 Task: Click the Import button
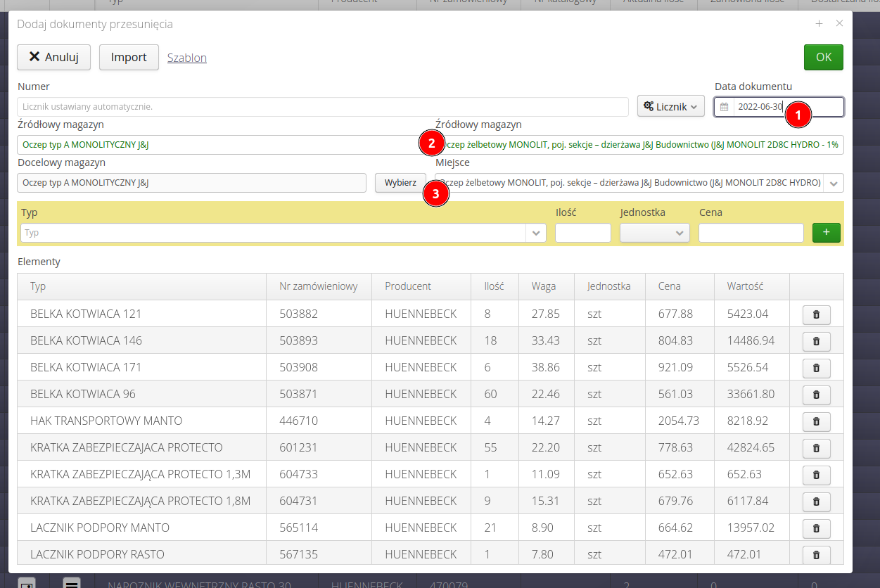point(129,57)
